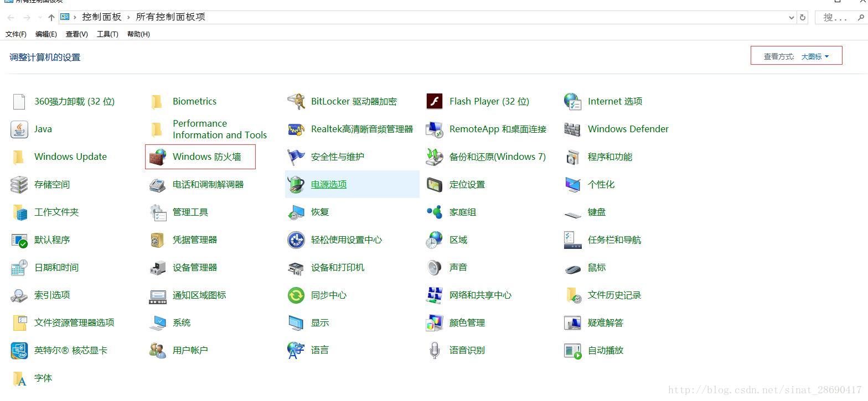Click the up one level arrow button
Screen dimensions: 868x401
coord(51,17)
